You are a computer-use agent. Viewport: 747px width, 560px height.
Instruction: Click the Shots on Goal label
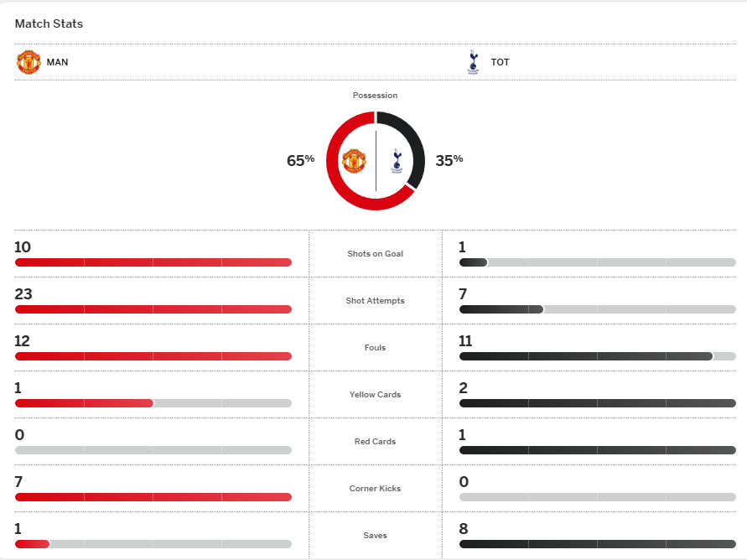pos(375,254)
